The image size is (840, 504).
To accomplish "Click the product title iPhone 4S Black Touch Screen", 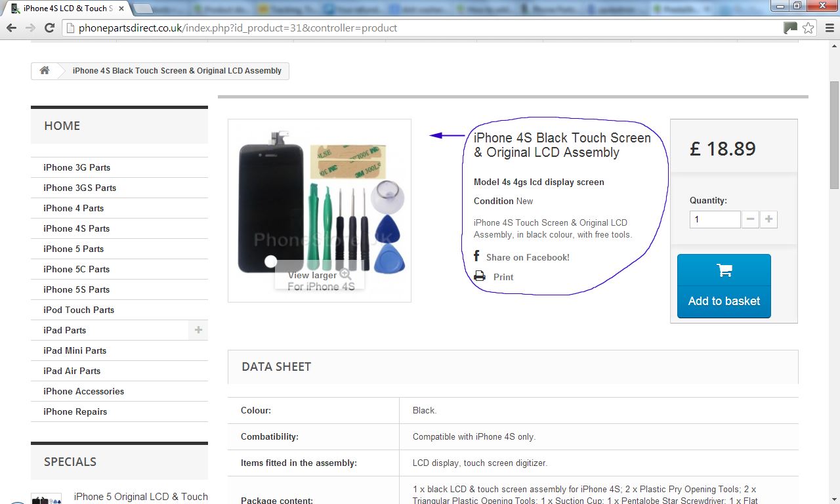I will pos(562,145).
